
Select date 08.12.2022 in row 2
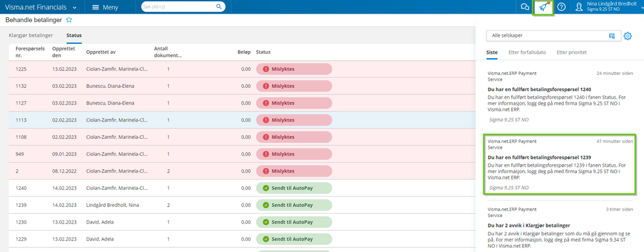click(x=64, y=171)
